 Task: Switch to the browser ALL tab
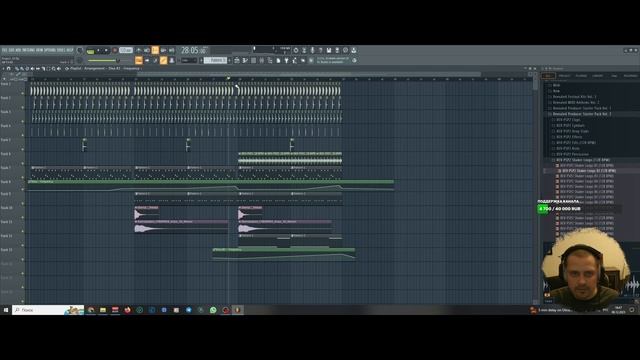click(x=548, y=76)
